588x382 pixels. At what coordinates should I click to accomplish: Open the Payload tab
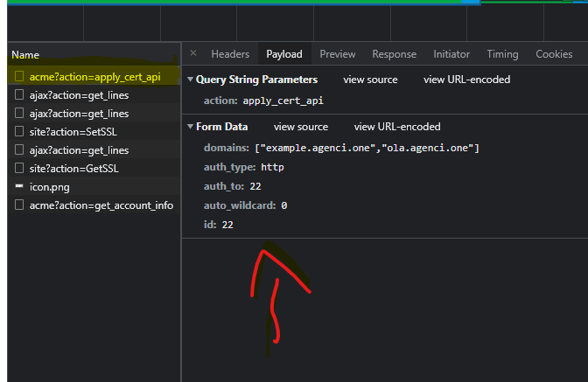pyautogui.click(x=284, y=54)
